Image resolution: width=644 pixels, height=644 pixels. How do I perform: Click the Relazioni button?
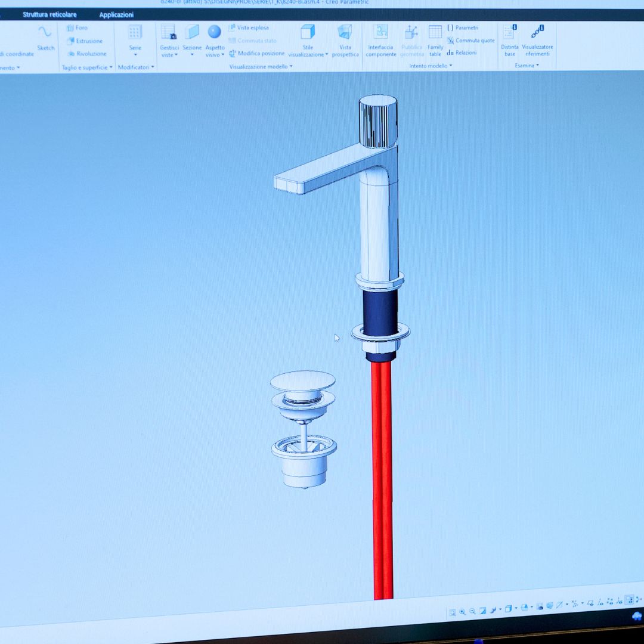462,53
